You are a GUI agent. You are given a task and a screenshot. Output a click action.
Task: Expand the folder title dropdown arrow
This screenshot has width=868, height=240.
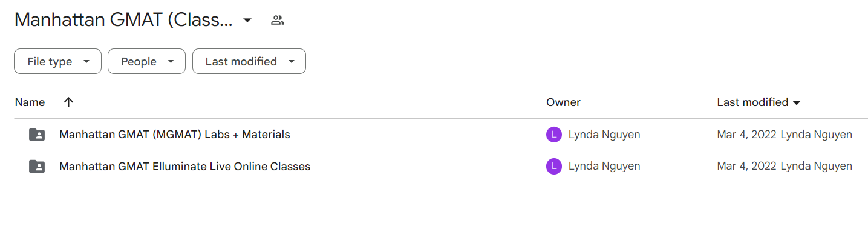[x=247, y=20]
